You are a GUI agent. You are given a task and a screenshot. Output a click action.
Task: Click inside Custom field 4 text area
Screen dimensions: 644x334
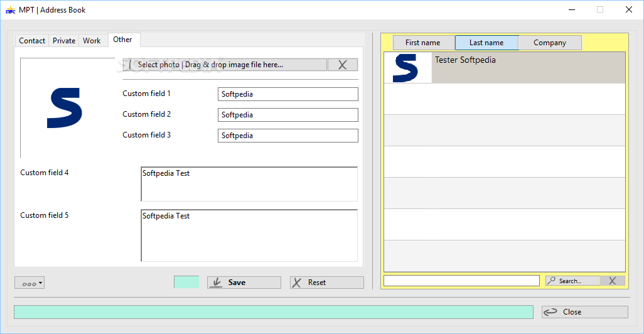coord(249,184)
